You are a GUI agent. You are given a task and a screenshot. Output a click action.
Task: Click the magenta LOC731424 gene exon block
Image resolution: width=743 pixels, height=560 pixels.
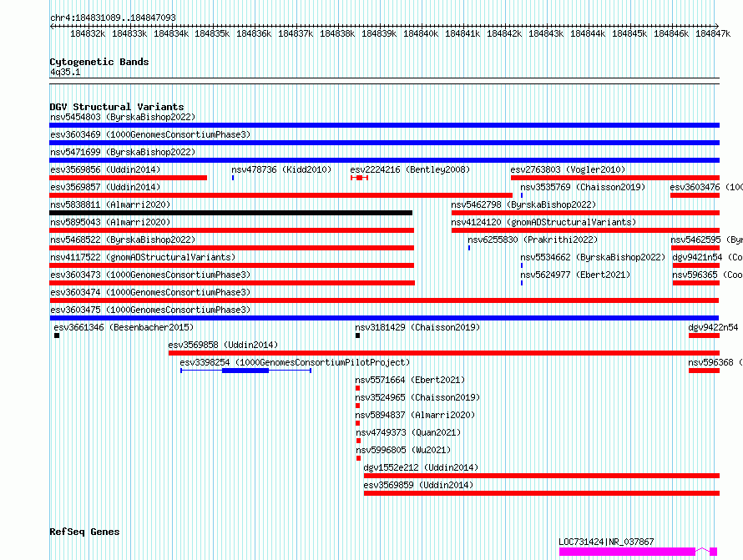627,552
